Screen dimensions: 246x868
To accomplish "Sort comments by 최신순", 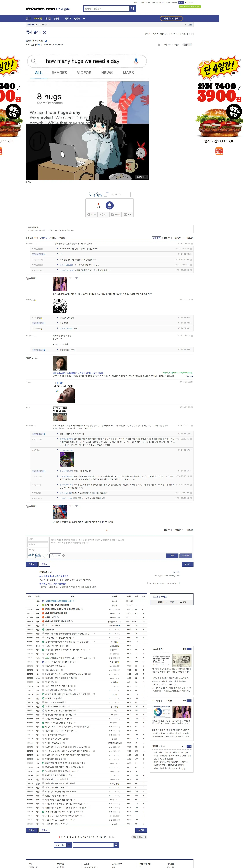I will coord(53,238).
